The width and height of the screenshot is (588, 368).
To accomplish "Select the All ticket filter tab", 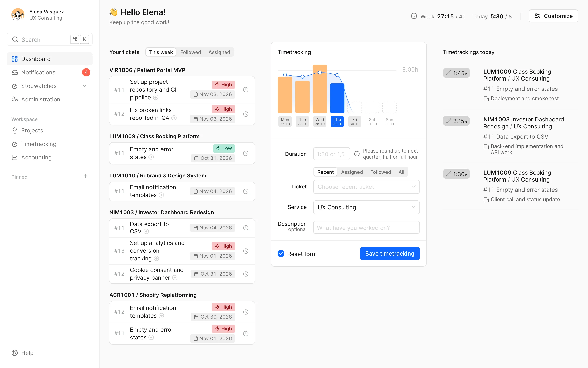I will click(x=401, y=172).
